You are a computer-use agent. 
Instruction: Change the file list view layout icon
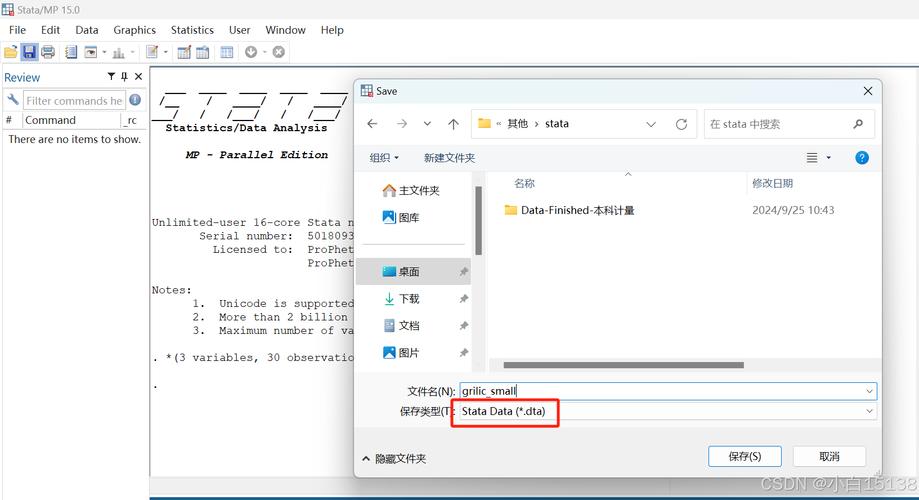812,158
